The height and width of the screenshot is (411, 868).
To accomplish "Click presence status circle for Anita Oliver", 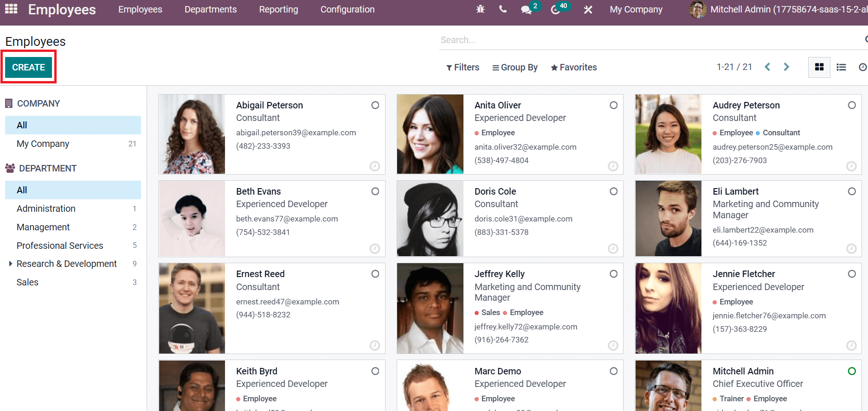I will [614, 105].
